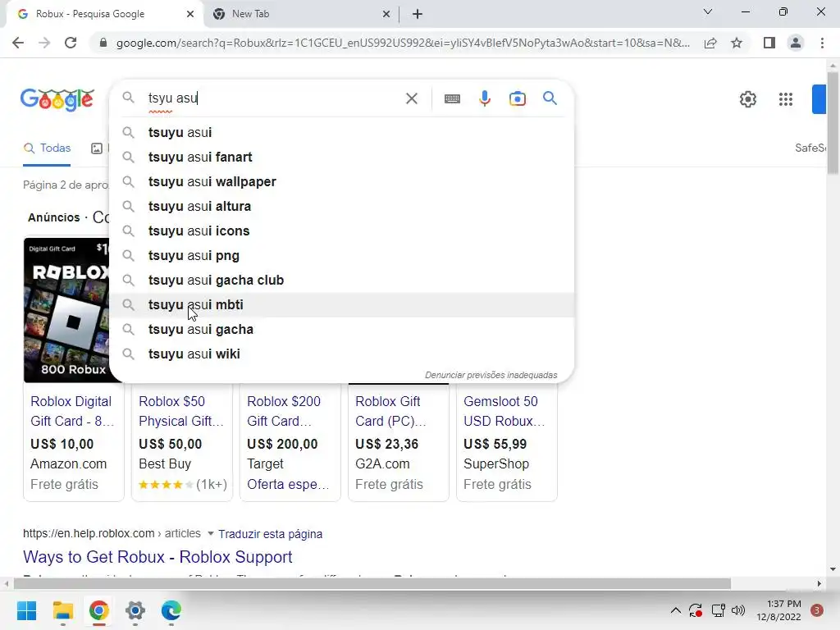Viewport: 840px width, 630px height.
Task: Choose suggestion 'tsuyu asui mbti'
Action: (x=342, y=305)
